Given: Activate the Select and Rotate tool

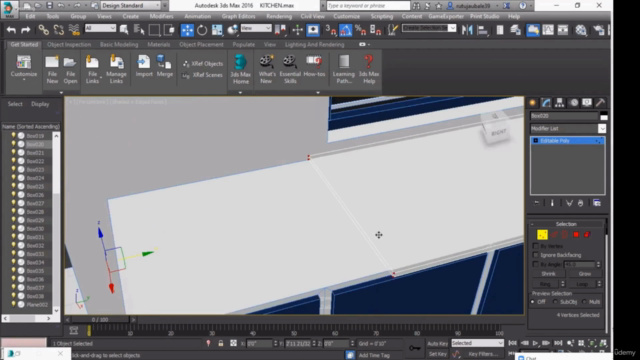Looking at the screenshot, I should 202,30.
